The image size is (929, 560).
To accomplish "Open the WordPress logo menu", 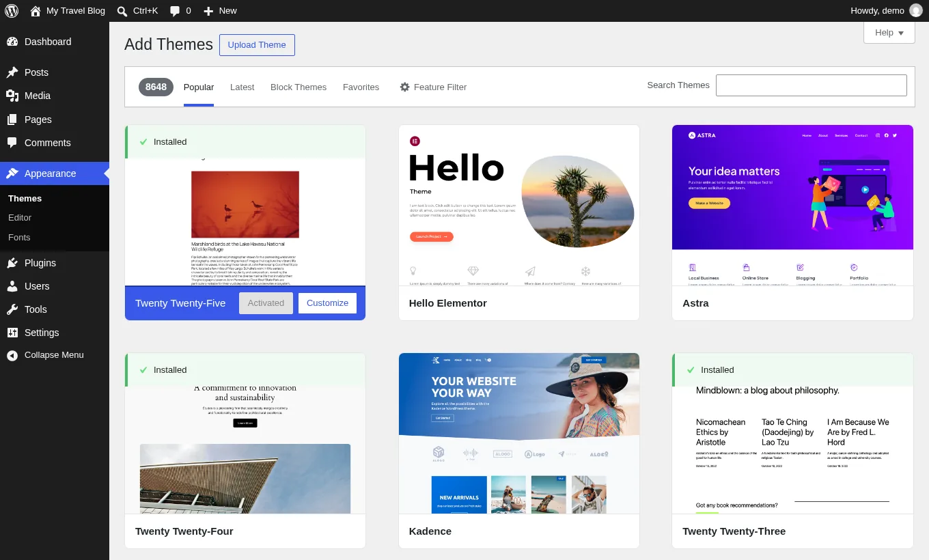I will [12, 11].
